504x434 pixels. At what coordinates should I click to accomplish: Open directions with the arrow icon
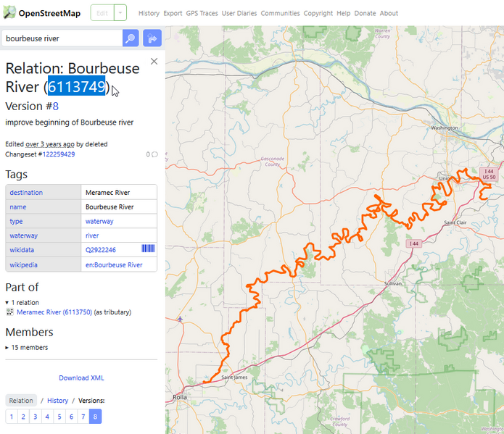click(x=152, y=38)
